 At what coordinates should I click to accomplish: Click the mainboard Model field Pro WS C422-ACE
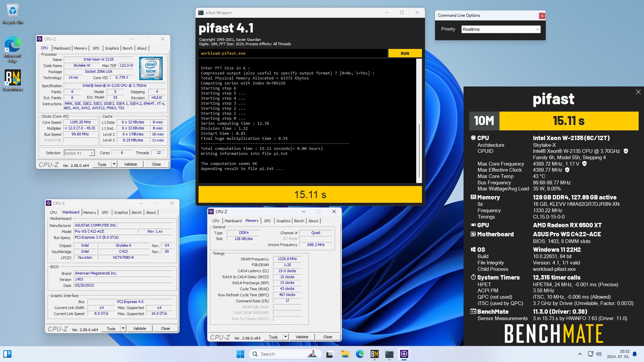click(x=105, y=231)
